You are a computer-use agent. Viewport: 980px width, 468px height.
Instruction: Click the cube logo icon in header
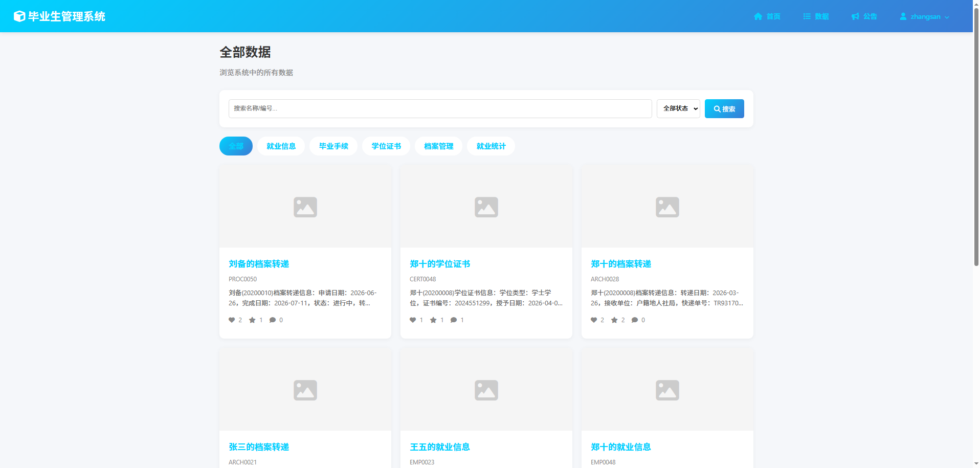pyautogui.click(x=19, y=16)
